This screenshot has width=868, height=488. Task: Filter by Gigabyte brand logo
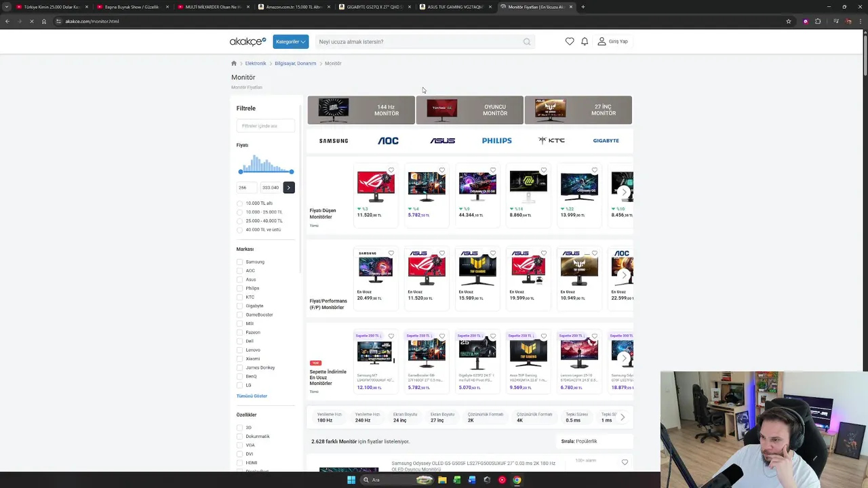[x=606, y=141]
